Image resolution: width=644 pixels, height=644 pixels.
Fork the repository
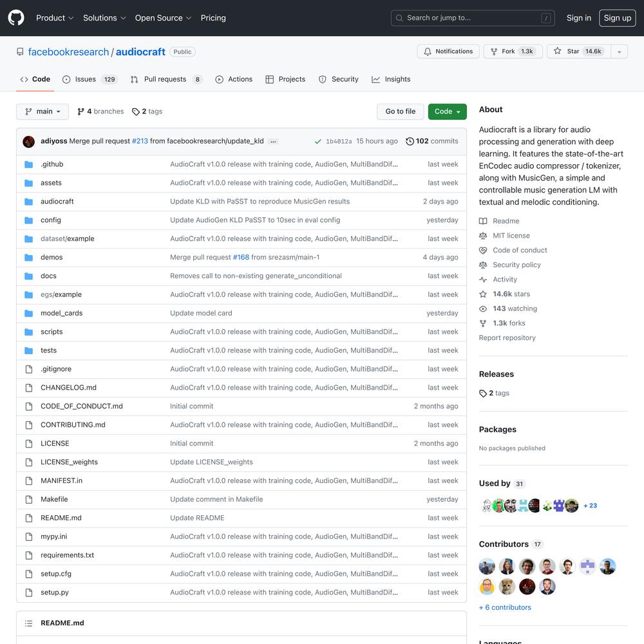click(x=513, y=52)
